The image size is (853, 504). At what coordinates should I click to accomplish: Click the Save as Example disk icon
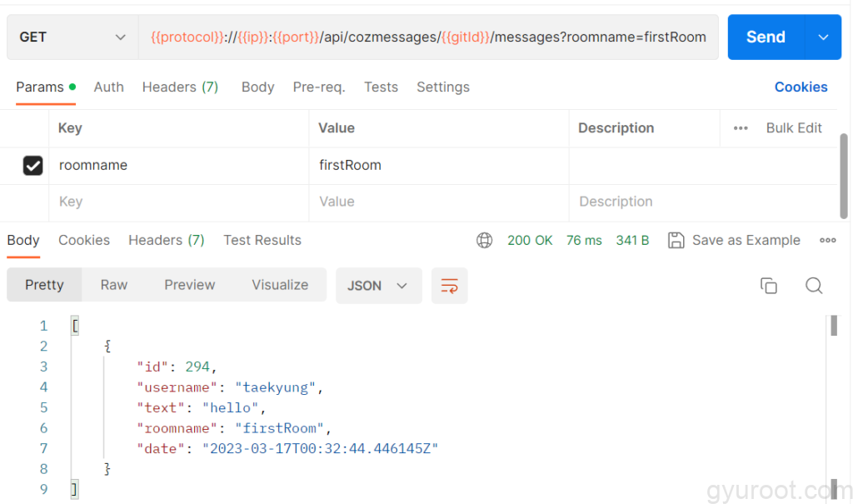(676, 241)
